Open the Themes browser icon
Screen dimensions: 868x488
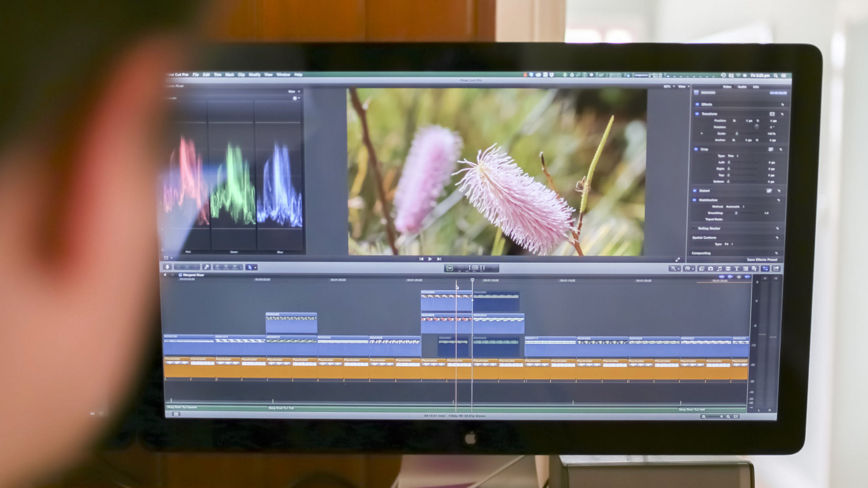pos(754,268)
